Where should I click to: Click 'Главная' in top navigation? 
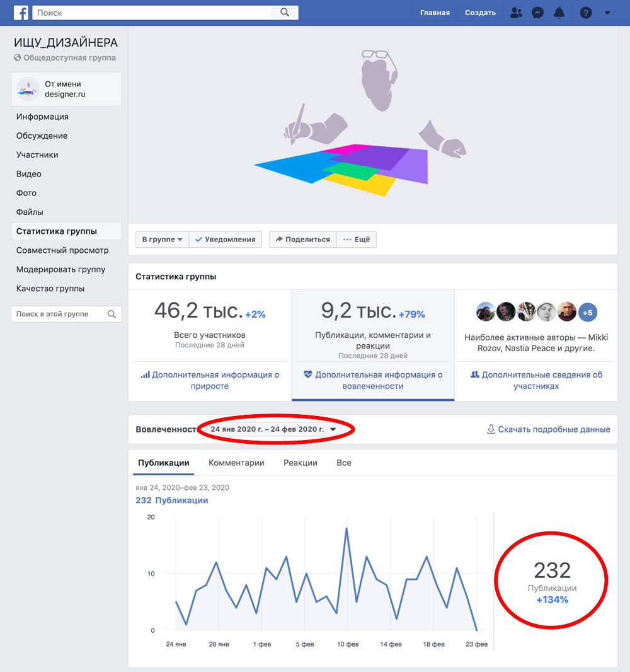(435, 13)
